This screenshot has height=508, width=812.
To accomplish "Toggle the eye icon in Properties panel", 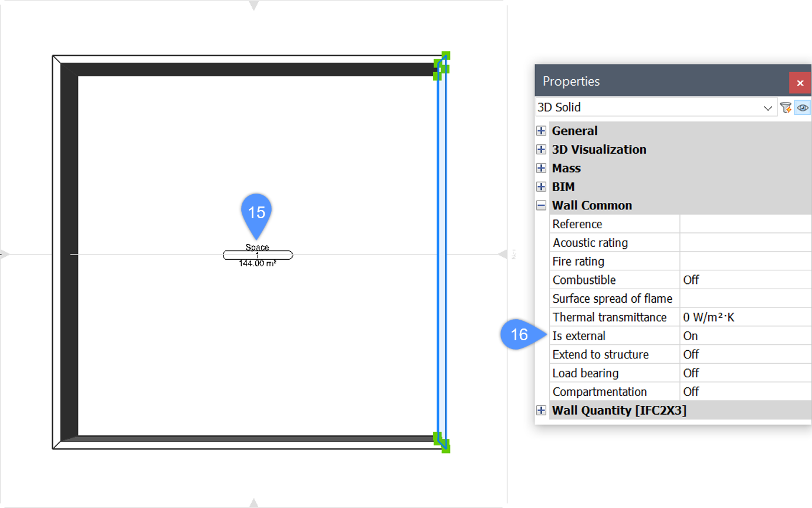I will (x=802, y=107).
